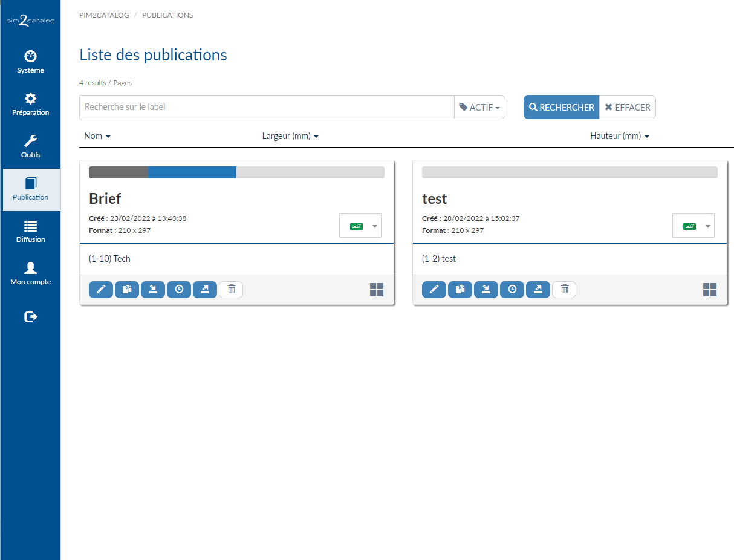Sort by Hauteur (mm) dropdown
This screenshot has height=560, width=734.
click(620, 136)
